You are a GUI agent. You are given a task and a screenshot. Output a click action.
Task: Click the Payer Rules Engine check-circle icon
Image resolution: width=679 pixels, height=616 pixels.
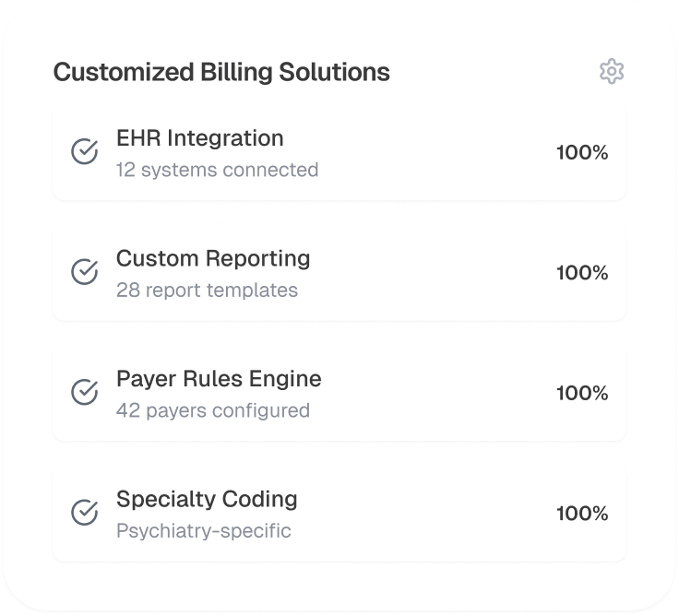pyautogui.click(x=85, y=393)
